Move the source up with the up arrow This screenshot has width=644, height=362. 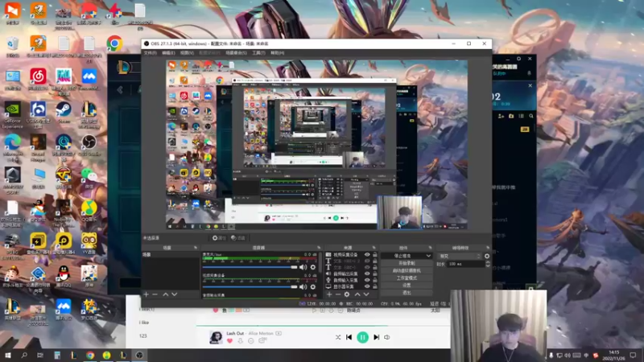coord(357,294)
